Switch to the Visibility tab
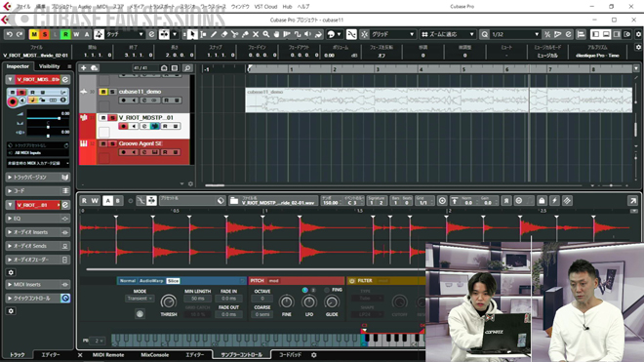The width and height of the screenshot is (644, 362). (50, 66)
